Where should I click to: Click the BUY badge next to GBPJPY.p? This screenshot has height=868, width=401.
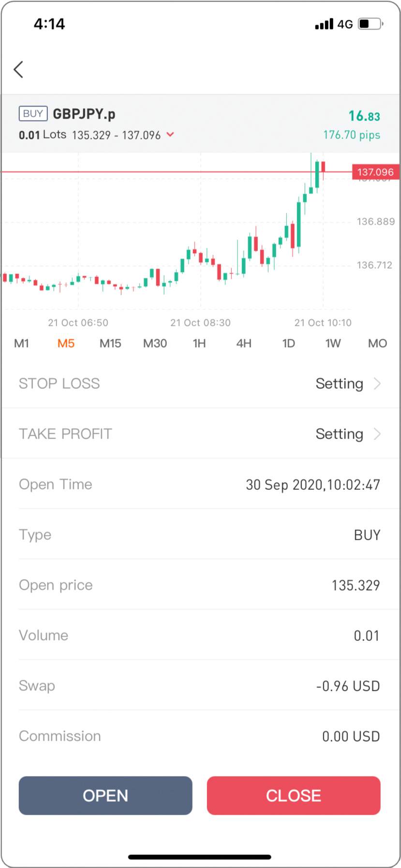point(33,113)
